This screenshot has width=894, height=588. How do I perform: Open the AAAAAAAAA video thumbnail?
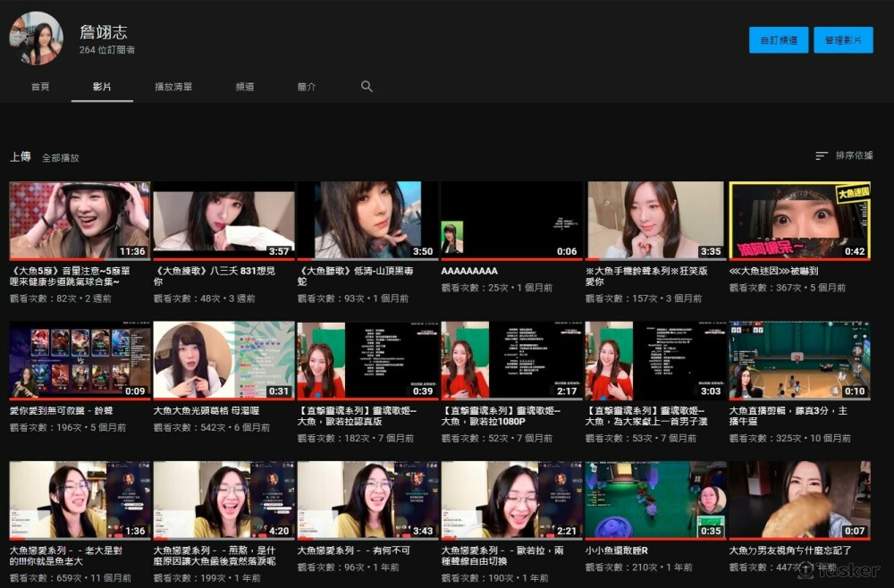510,221
